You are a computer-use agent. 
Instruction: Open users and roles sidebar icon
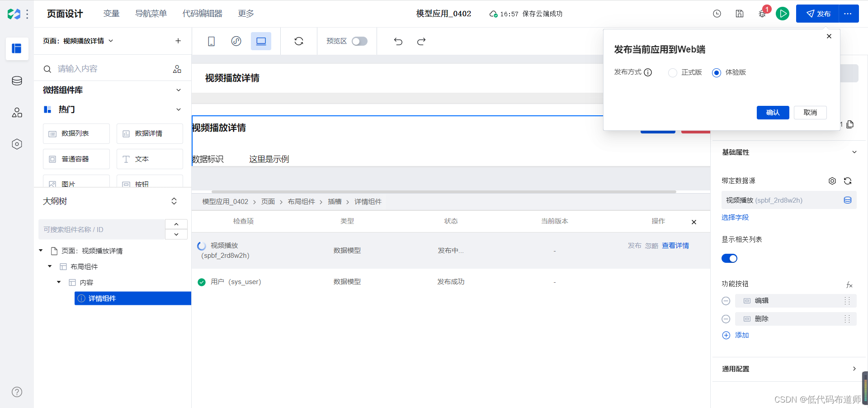(17, 113)
